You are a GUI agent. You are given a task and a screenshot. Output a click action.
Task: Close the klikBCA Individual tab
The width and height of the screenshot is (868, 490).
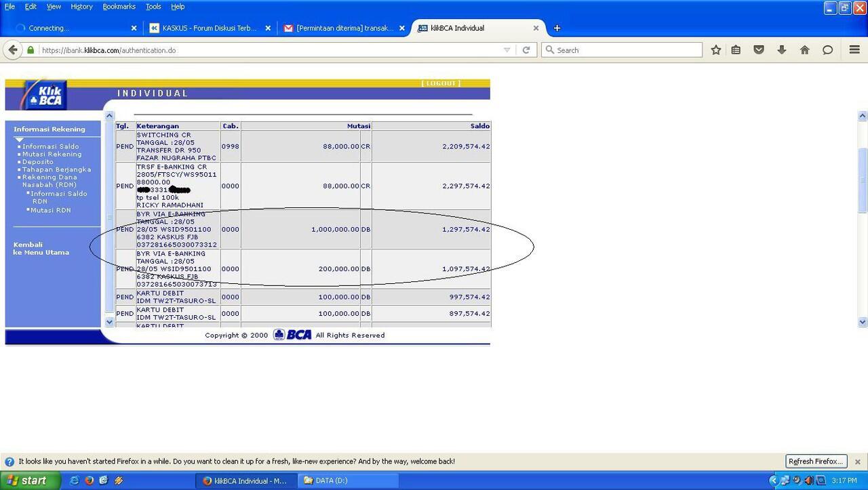coord(536,28)
